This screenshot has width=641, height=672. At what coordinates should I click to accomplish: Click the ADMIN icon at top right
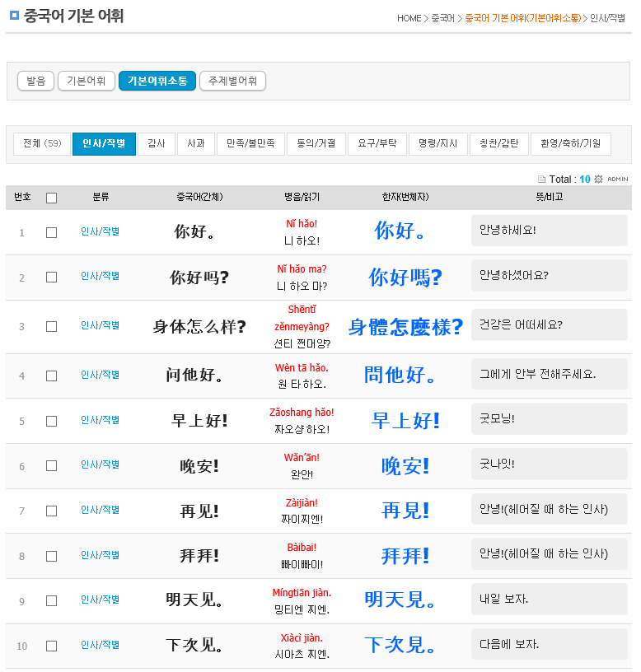(x=618, y=179)
